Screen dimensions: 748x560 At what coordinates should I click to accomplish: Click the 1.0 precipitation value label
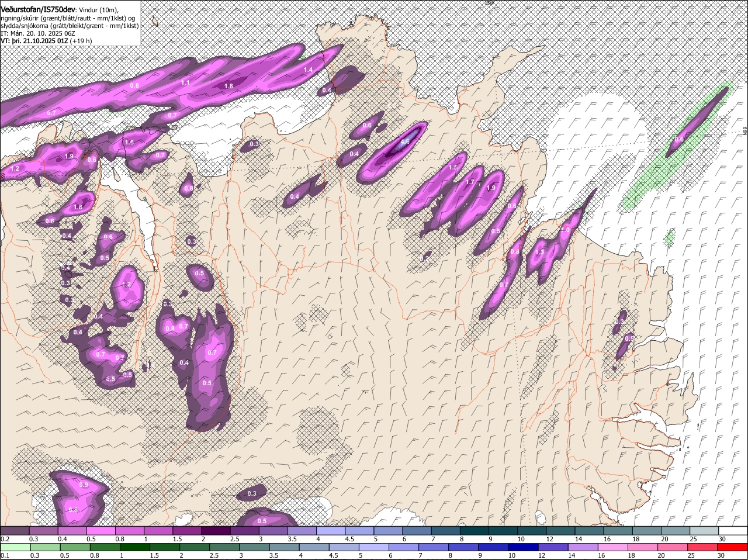pyautogui.click(x=565, y=230)
